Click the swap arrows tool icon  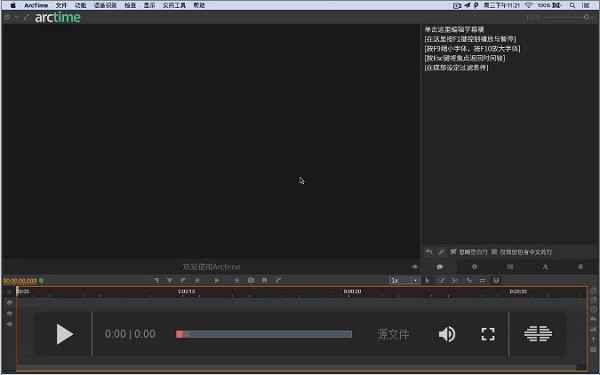482,280
